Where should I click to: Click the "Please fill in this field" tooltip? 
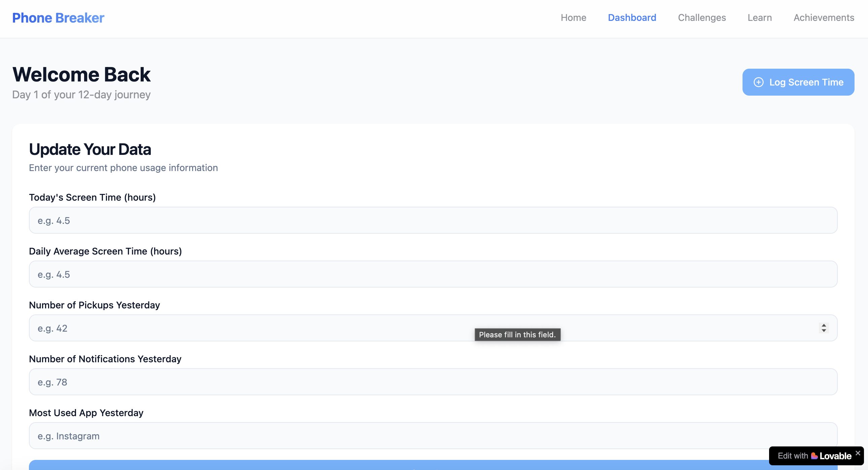coord(517,335)
